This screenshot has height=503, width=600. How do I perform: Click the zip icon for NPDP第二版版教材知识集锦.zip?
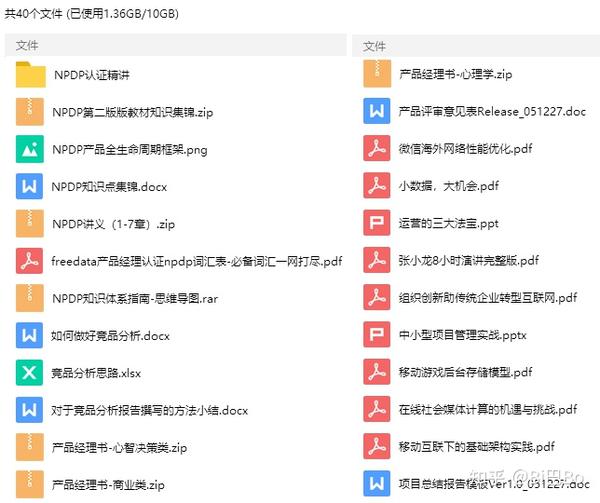[30, 112]
